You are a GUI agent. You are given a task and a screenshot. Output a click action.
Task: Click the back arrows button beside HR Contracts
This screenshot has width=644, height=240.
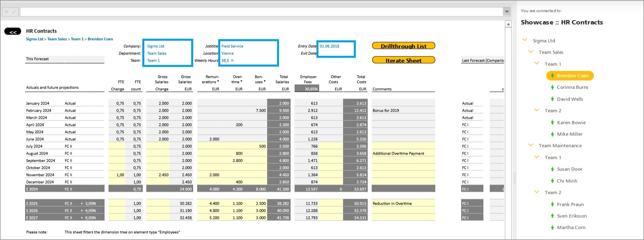tap(13, 31)
